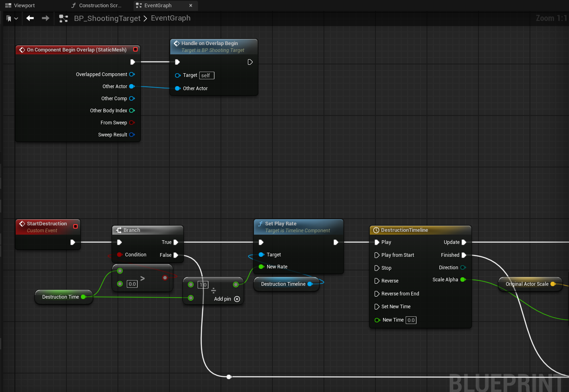Click BP_ShootingTarget in the breadcrumb
Image resolution: width=569 pixels, height=392 pixels.
point(107,19)
